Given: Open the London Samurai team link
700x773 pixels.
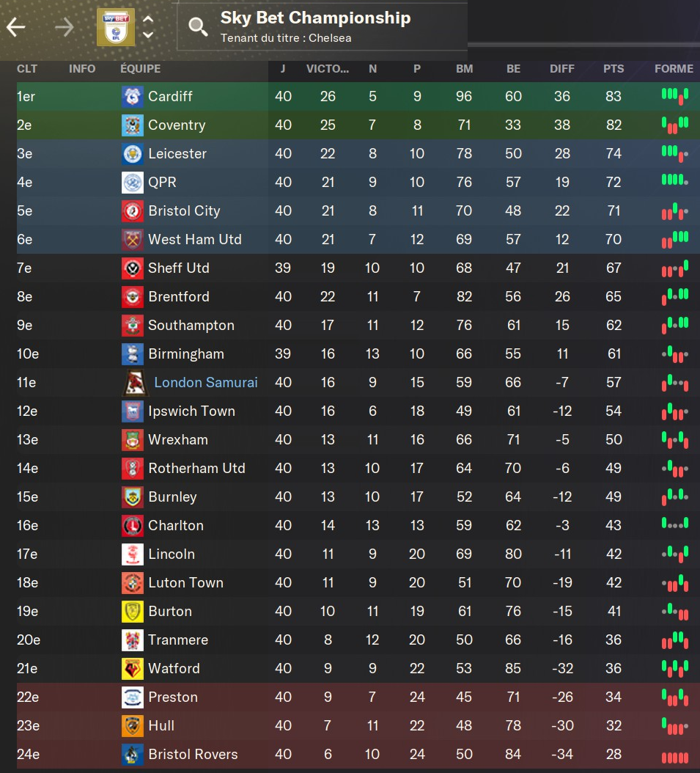Looking at the screenshot, I should tap(205, 382).
